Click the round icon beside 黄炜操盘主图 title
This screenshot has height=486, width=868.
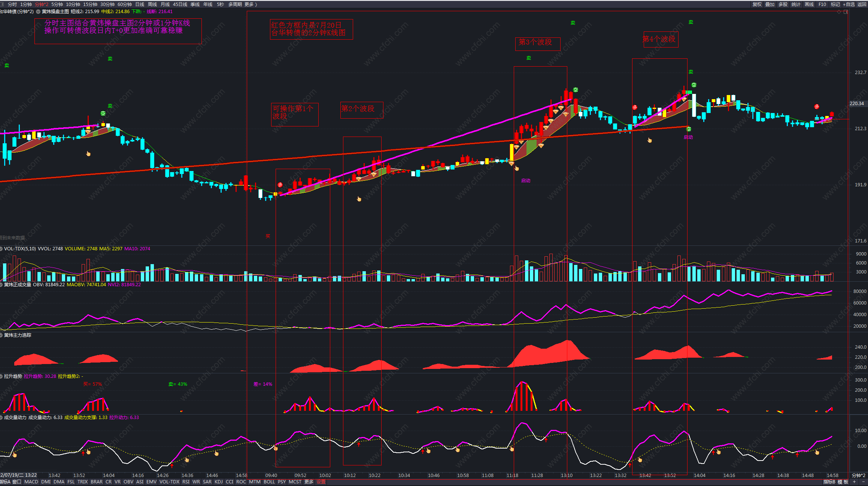pyautogui.click(x=38, y=12)
